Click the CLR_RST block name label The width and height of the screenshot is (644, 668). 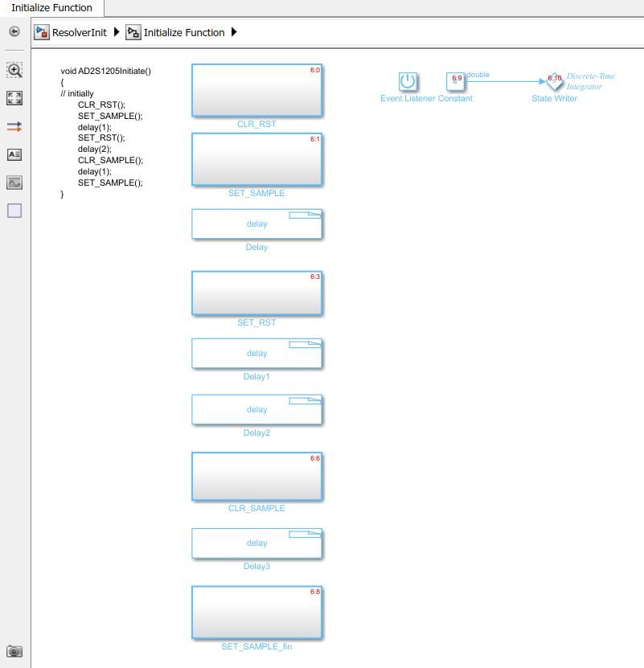click(256, 124)
